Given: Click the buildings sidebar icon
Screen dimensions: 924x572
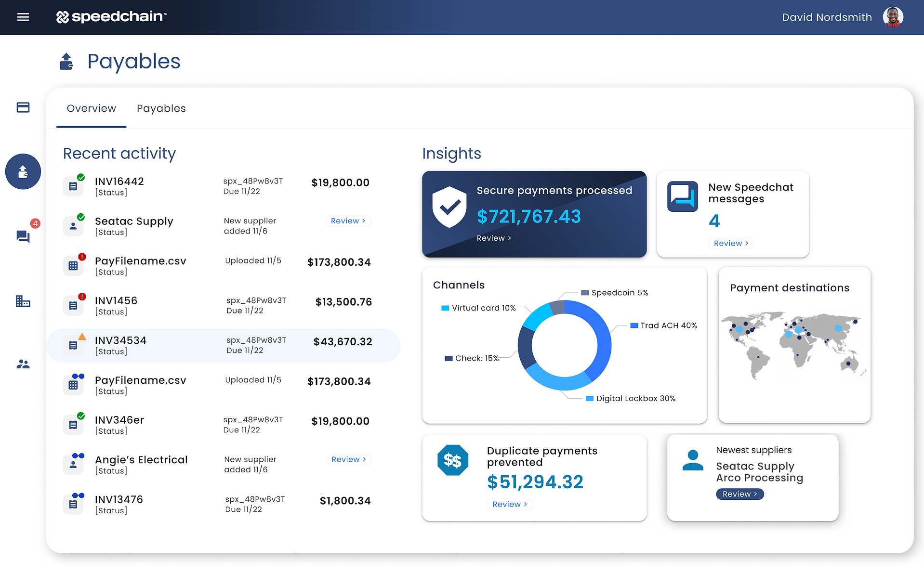Looking at the screenshot, I should (23, 301).
